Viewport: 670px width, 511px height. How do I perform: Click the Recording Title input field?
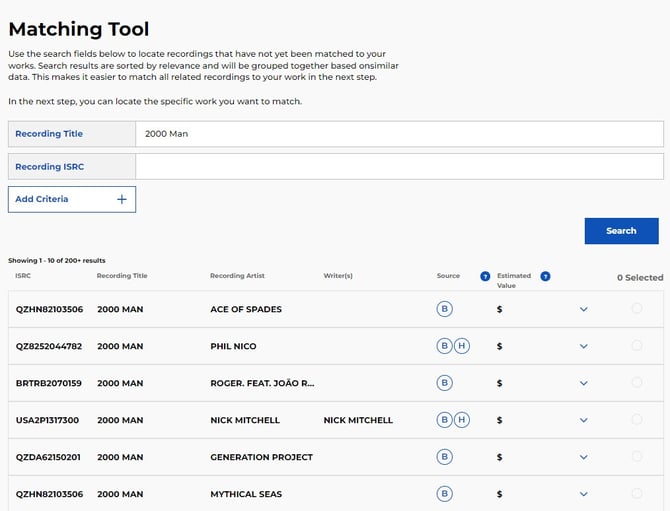[x=399, y=134]
